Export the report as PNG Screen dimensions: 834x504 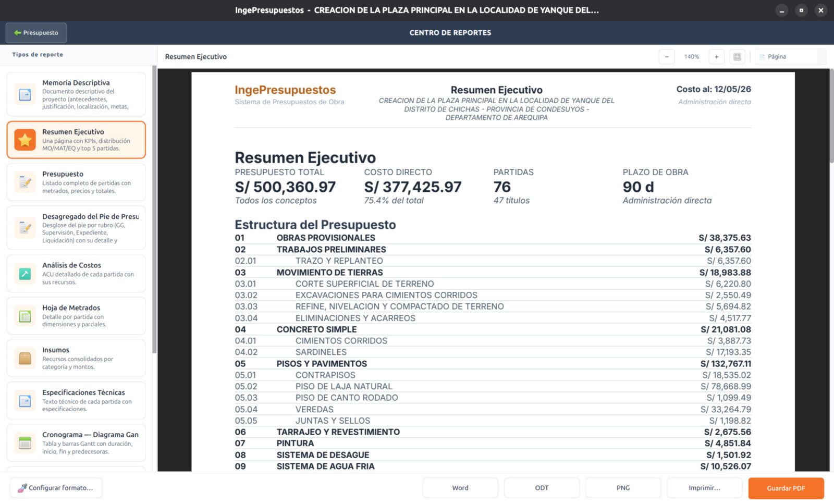click(x=623, y=488)
